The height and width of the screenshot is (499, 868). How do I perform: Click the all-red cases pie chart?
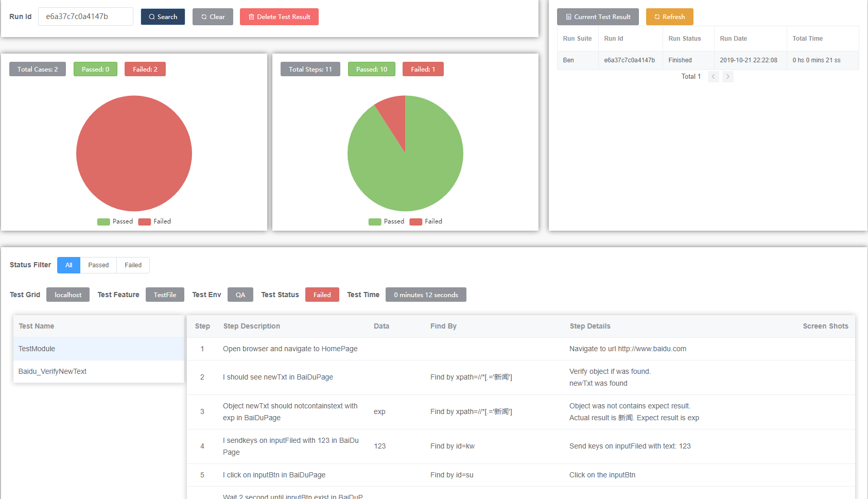(134, 153)
